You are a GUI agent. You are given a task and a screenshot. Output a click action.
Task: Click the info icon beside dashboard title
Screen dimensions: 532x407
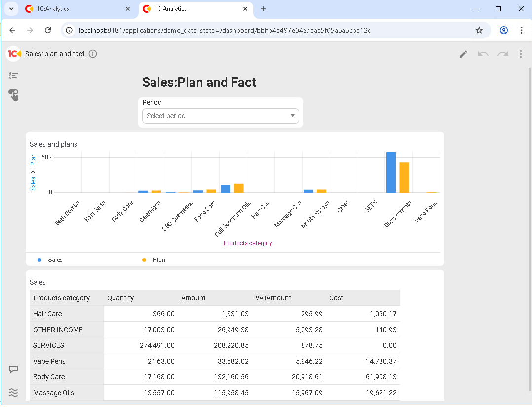(93, 54)
